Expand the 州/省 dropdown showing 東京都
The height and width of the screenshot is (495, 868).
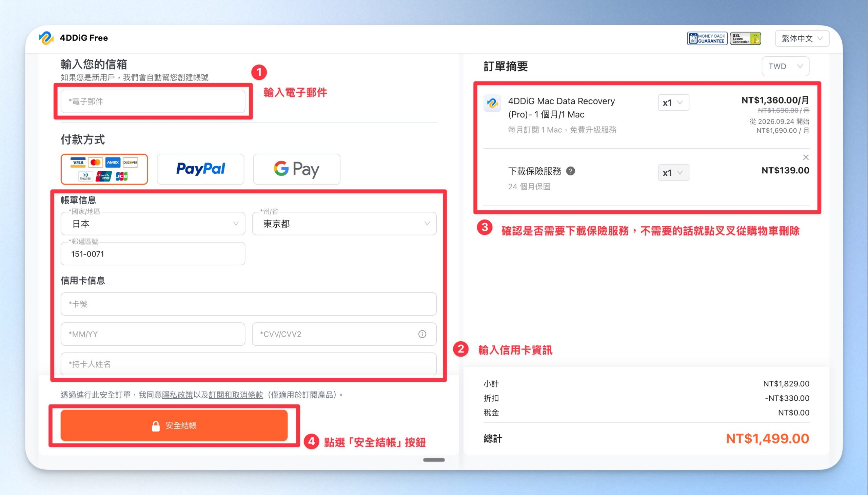tap(344, 224)
